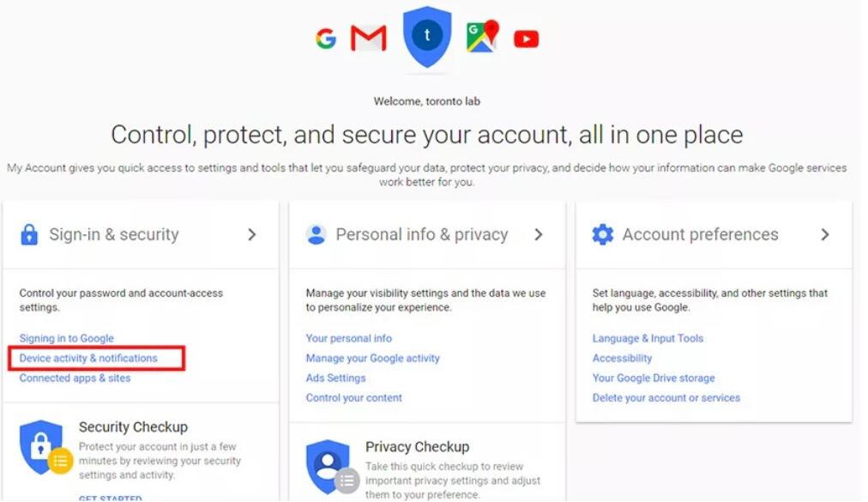Click Delete your account or services

666,397
